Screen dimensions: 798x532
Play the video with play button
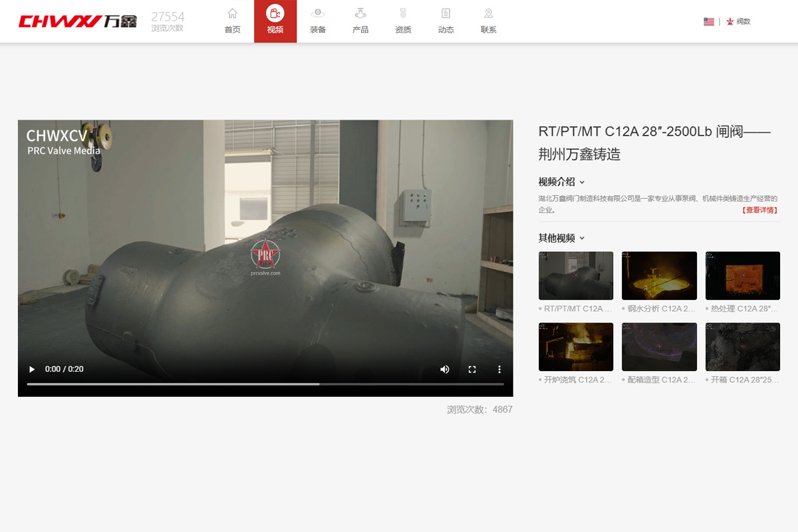click(32, 369)
